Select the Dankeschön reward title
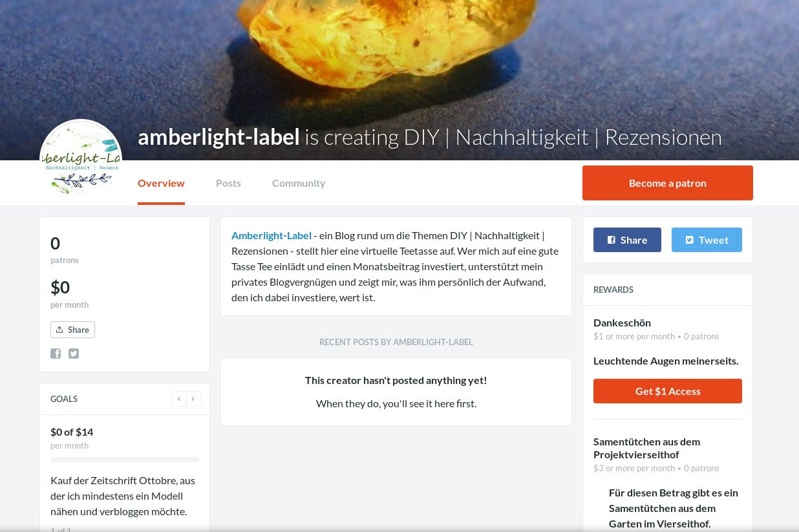Screen dimensions: 799x532 (x=622, y=323)
